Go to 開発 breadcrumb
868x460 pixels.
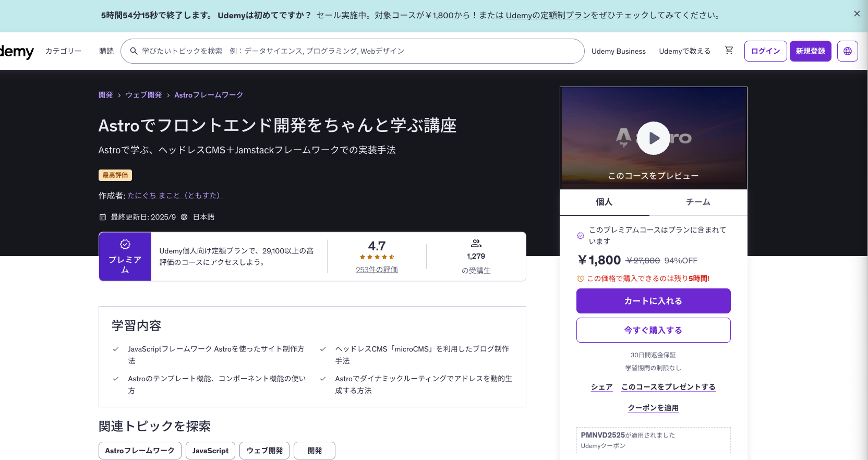tap(105, 95)
